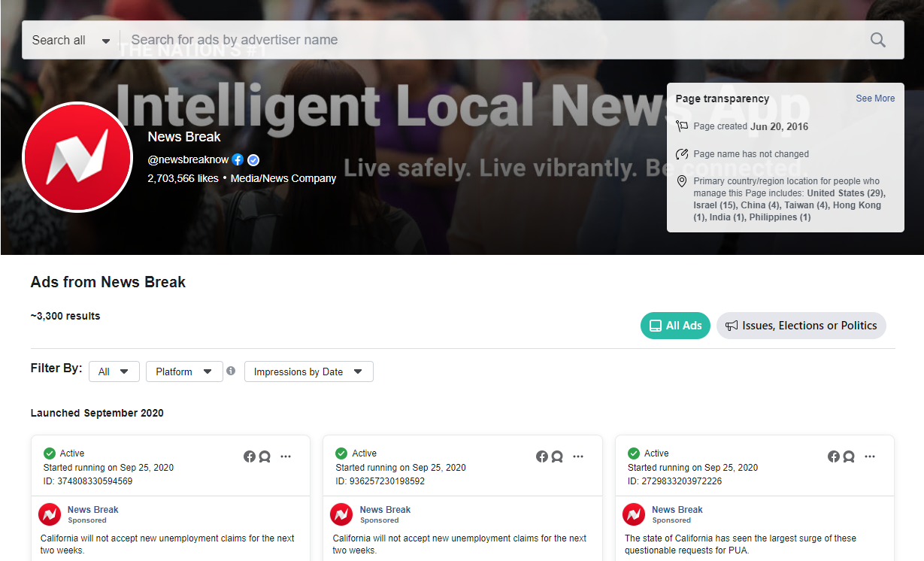Viewport: 924px width, 561px height.
Task: Click Page created Jun 20, 2016 text
Action: tap(751, 126)
